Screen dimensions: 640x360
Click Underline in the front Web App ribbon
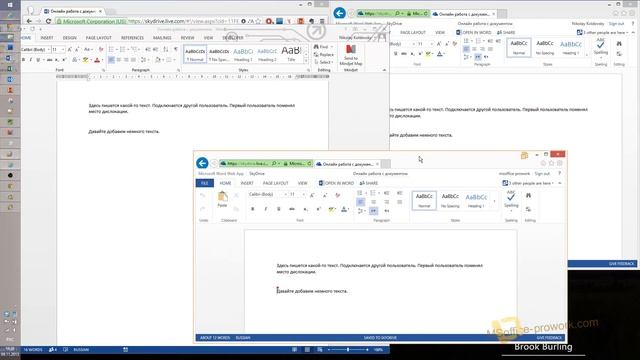(x=279, y=209)
